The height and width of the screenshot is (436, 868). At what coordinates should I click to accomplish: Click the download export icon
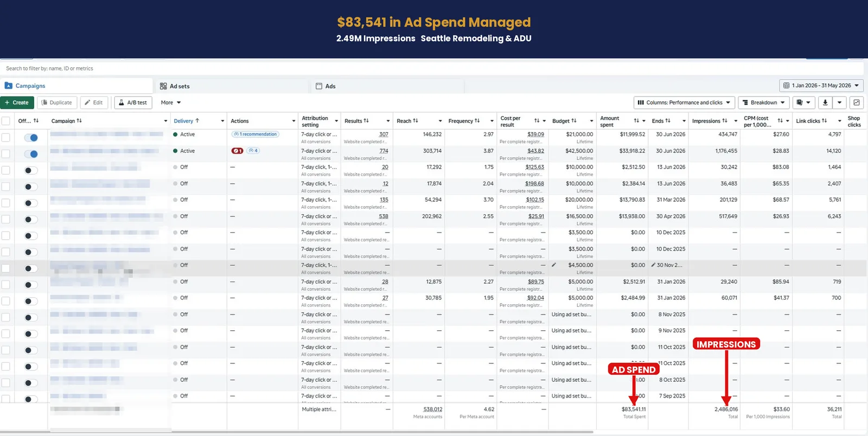click(x=825, y=102)
